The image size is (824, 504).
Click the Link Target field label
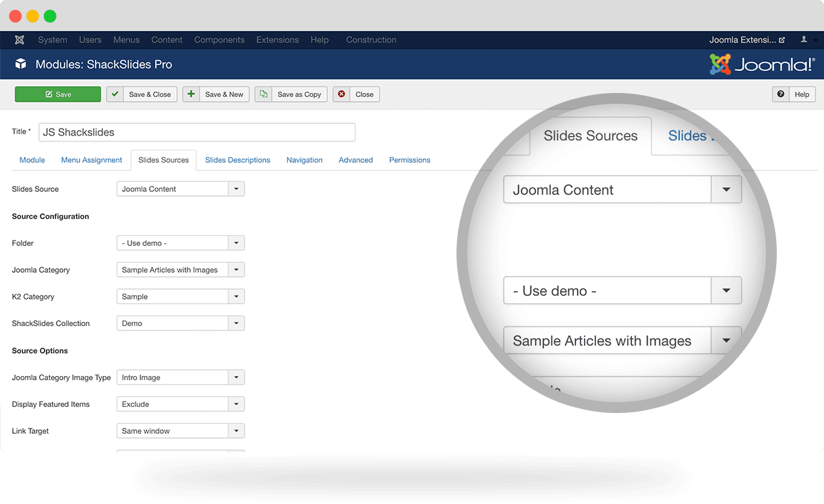click(30, 431)
